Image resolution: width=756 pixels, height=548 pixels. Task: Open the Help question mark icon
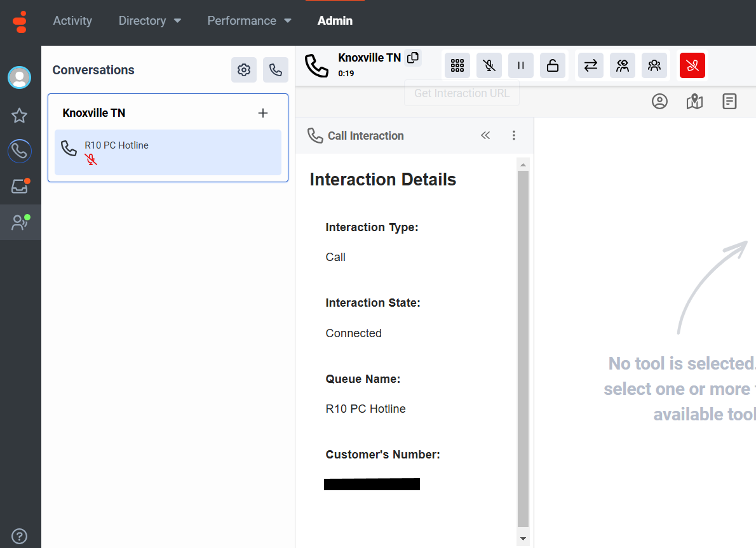pos(19,536)
